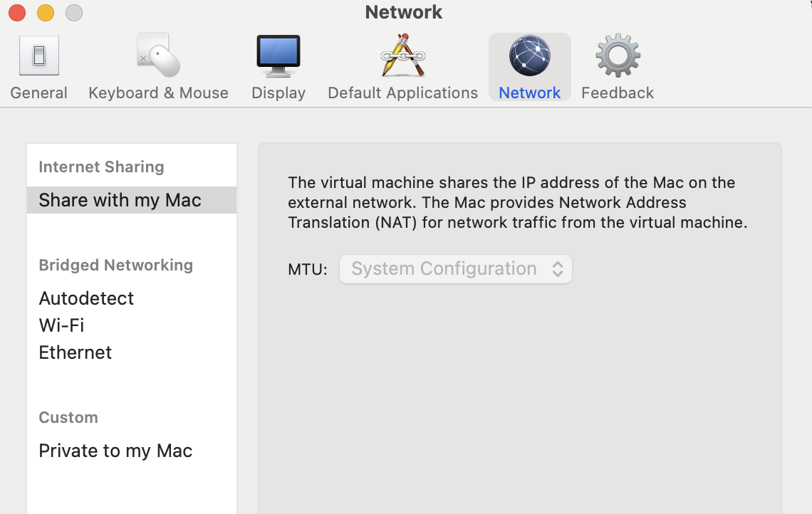Screen dimensions: 812x514
Task: Open the Keyboard & Mouse icon
Action: pyautogui.click(x=158, y=56)
